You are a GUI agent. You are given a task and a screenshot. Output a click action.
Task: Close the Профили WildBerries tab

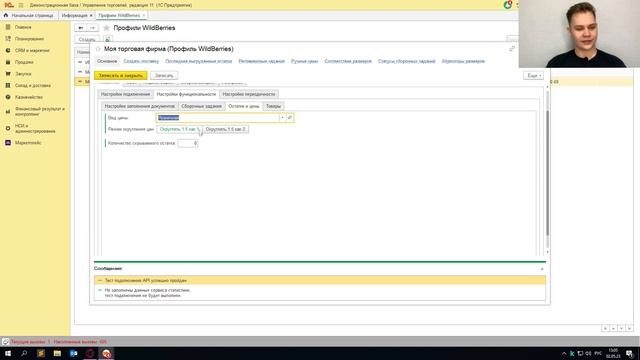144,16
